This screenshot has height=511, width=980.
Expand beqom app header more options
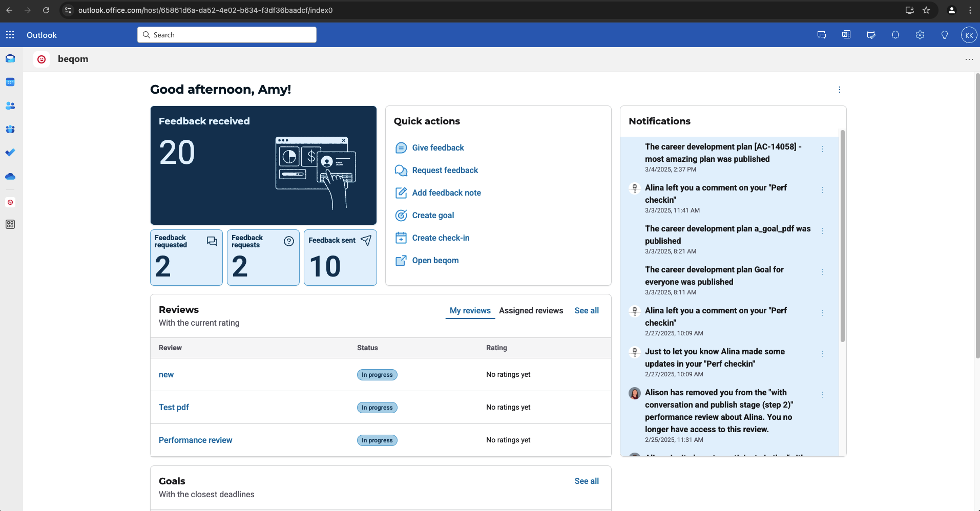tap(969, 59)
